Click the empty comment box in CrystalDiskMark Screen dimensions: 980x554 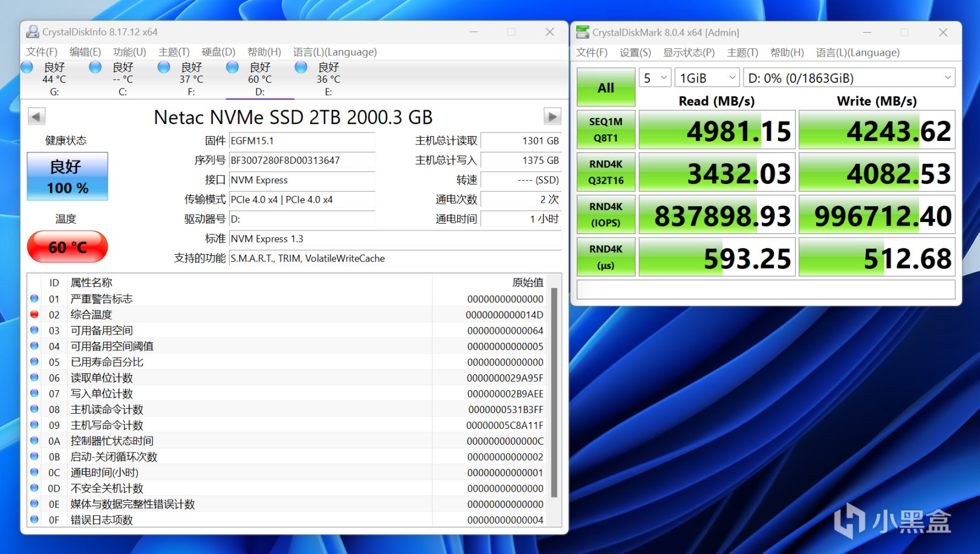[x=766, y=290]
